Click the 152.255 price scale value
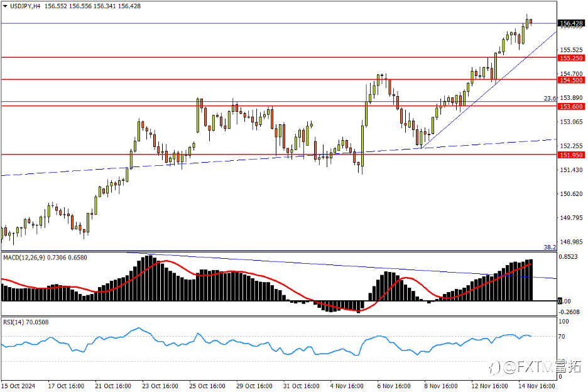The width and height of the screenshot is (588, 392). [571, 146]
